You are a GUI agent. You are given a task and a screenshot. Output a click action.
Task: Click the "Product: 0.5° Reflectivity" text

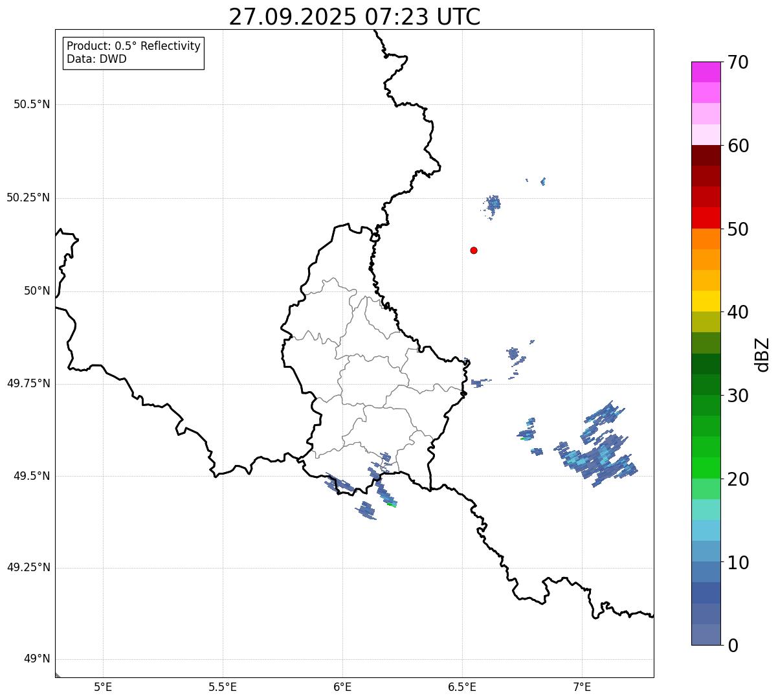click(133, 47)
